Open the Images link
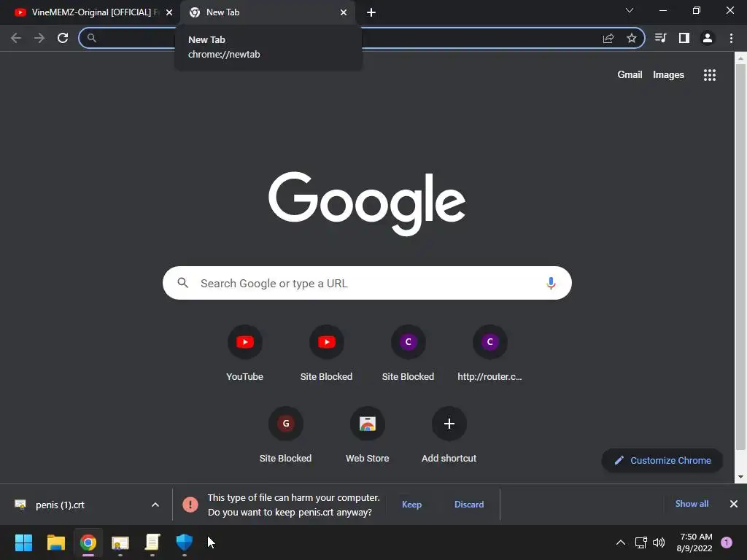The height and width of the screenshot is (560, 747). (668, 75)
